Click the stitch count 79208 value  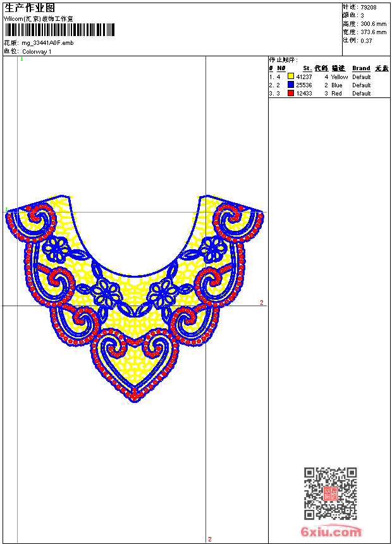click(369, 8)
